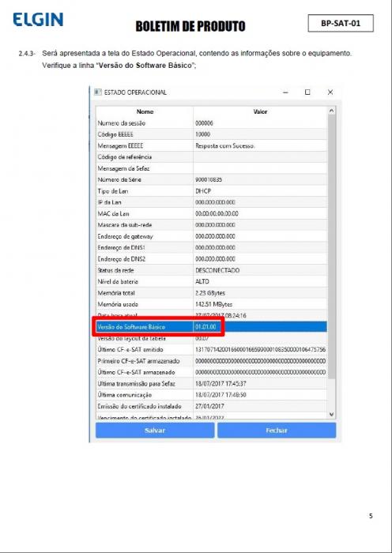392x553 pixels.
Task: Select the Tipo de Lan row
Action: (211, 191)
